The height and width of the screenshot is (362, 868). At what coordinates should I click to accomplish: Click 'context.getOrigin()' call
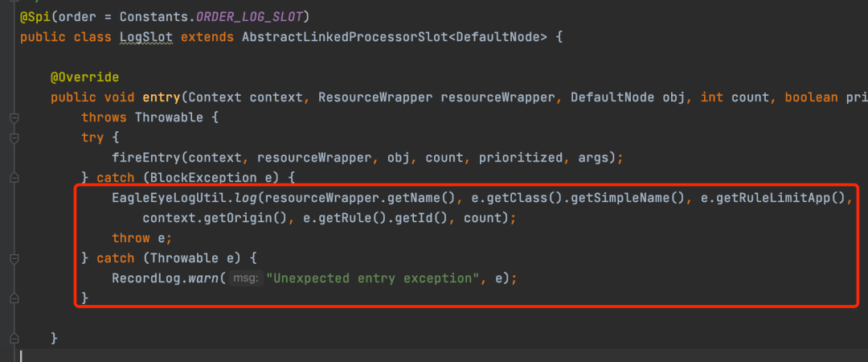[x=215, y=218]
